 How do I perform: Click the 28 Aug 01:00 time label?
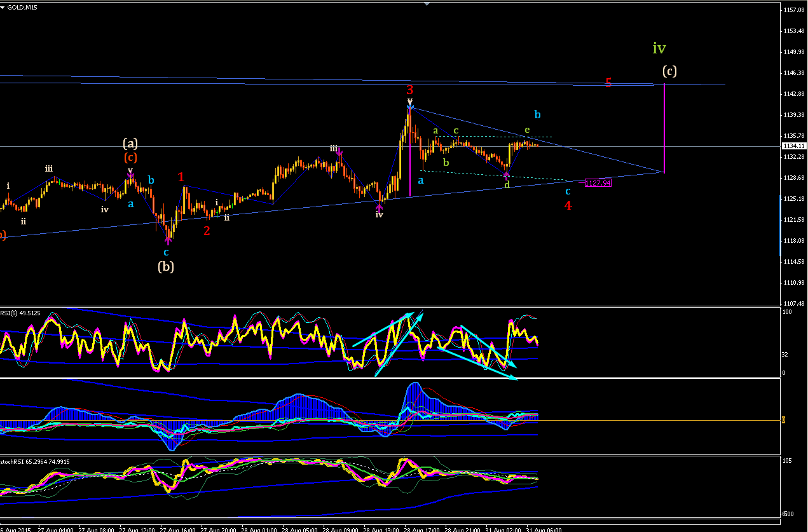259,529
